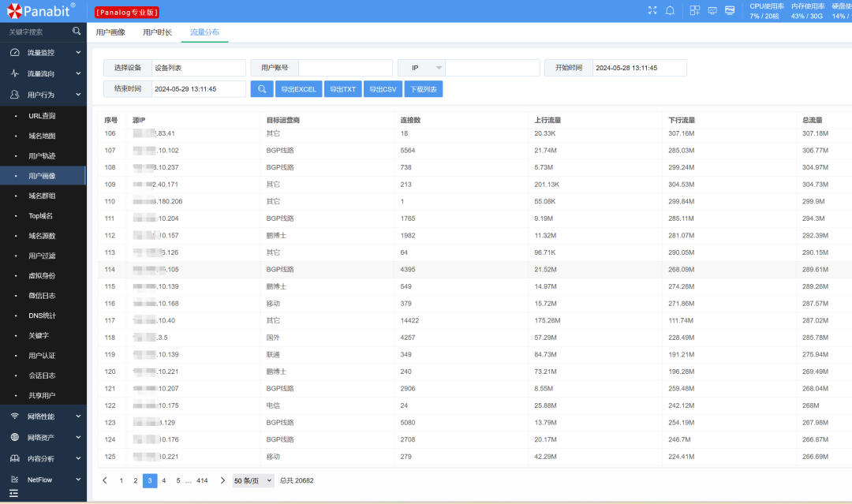
Task: Go to page 1
Action: point(121,480)
